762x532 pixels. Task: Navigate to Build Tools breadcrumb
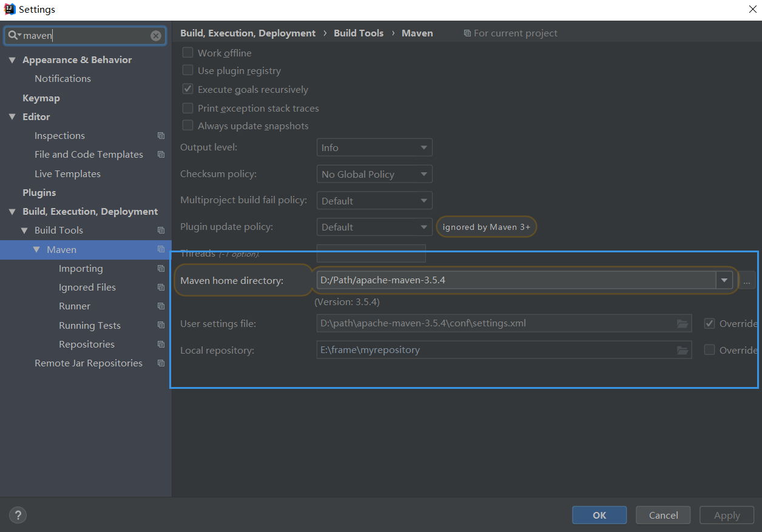[358, 33]
